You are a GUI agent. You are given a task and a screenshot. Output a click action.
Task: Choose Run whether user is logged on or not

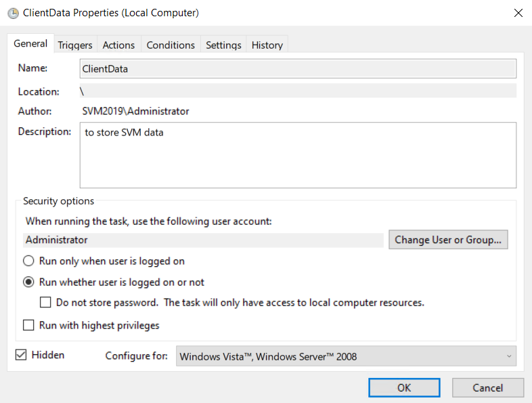click(28, 282)
